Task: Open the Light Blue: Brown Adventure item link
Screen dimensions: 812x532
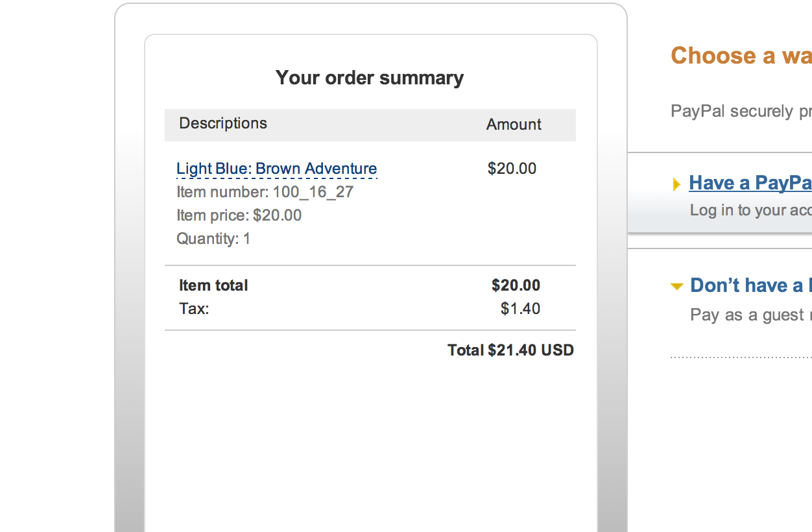Action: (x=276, y=169)
